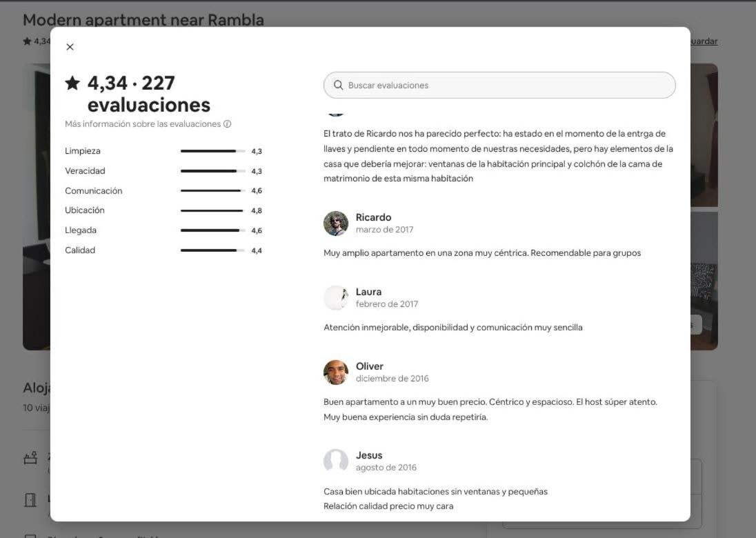Select the Comunicación rating row label
Screen dimensions: 756x538
click(94, 191)
